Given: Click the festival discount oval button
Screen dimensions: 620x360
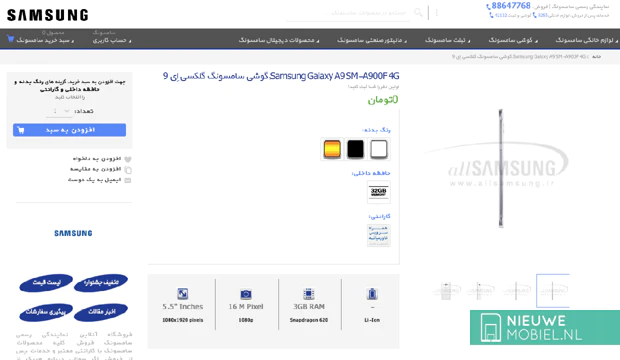Looking at the screenshot, I should click(x=101, y=283).
